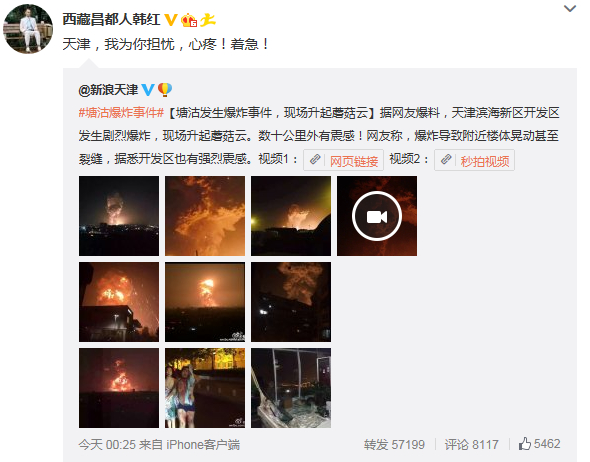
Task: Click the paperclip icon before 秒拍视频
Action: pyautogui.click(x=446, y=160)
